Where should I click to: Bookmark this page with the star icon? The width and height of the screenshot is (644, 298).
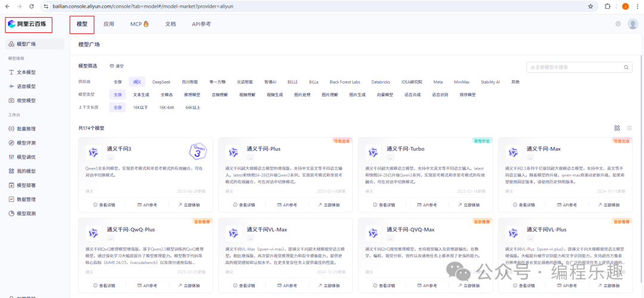tap(590, 6)
